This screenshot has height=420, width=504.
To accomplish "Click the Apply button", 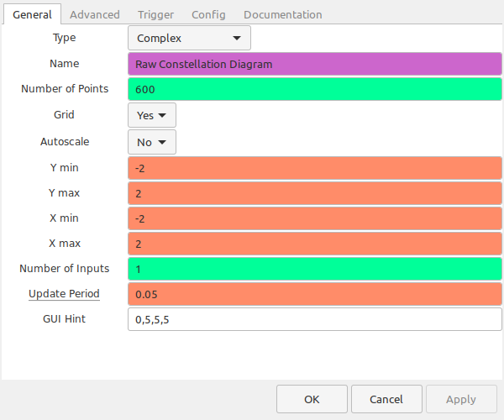I will (461, 399).
